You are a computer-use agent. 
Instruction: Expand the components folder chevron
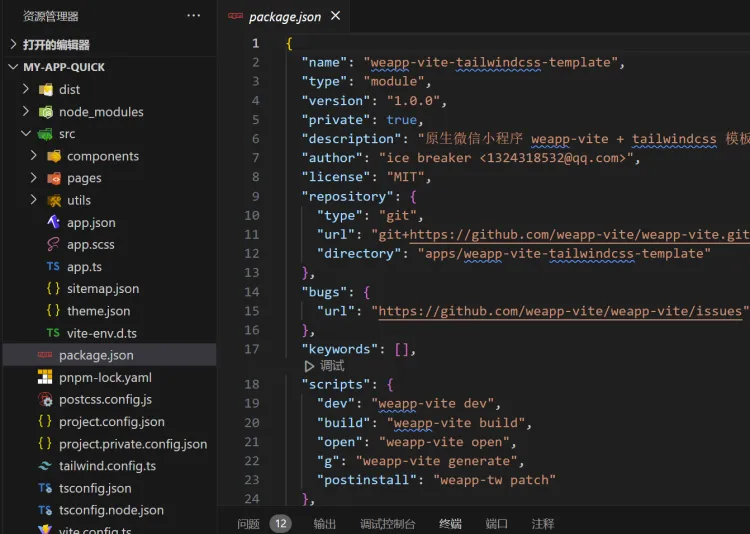coord(33,156)
